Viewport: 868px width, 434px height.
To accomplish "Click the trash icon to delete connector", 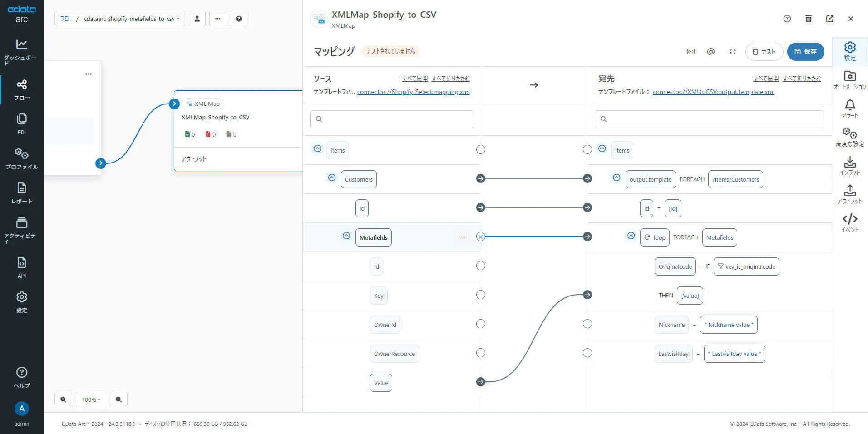I will 809,19.
